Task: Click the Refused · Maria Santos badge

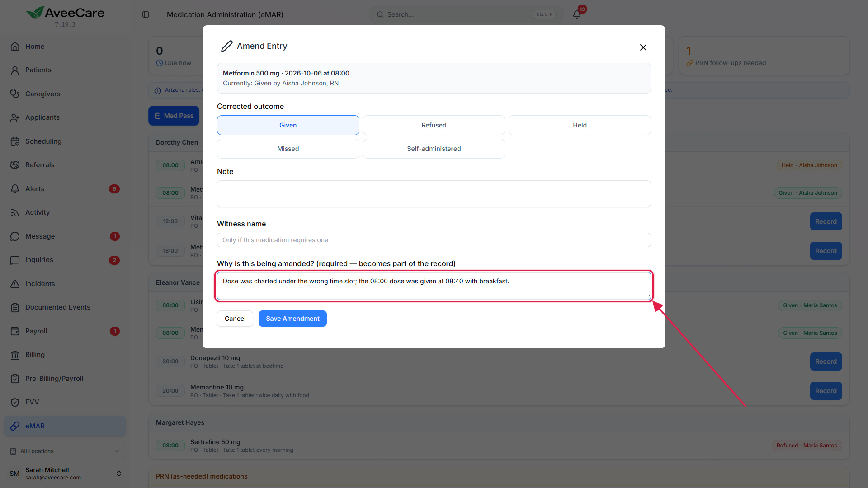Action: (x=807, y=446)
